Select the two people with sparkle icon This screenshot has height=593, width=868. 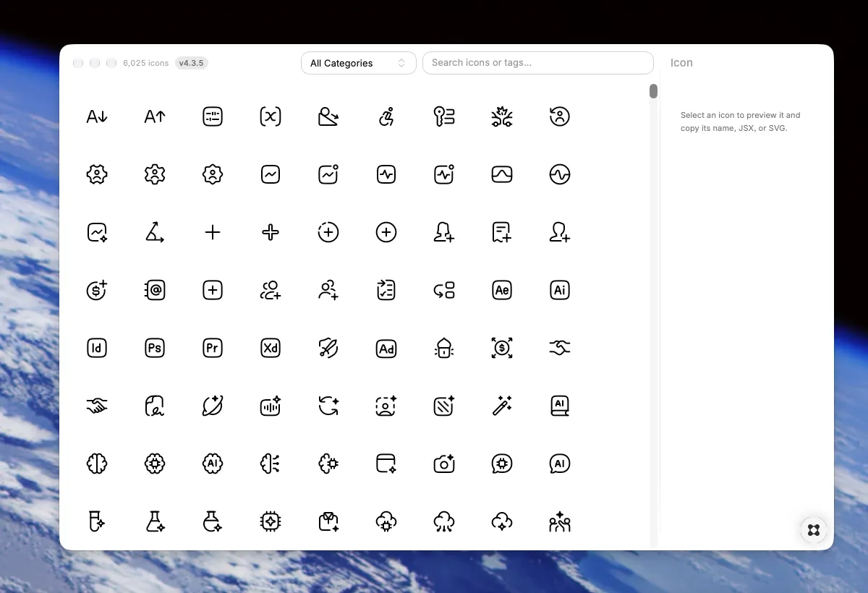560,521
